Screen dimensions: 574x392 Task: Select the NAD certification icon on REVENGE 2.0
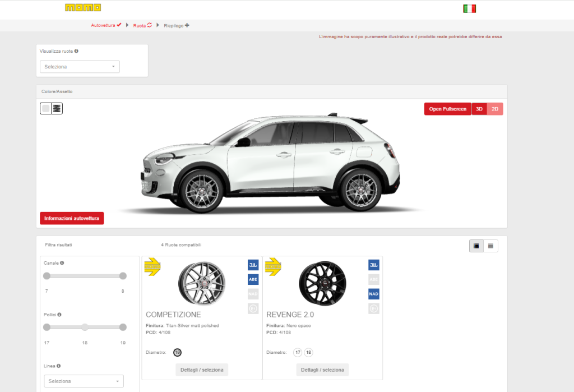pos(374,293)
